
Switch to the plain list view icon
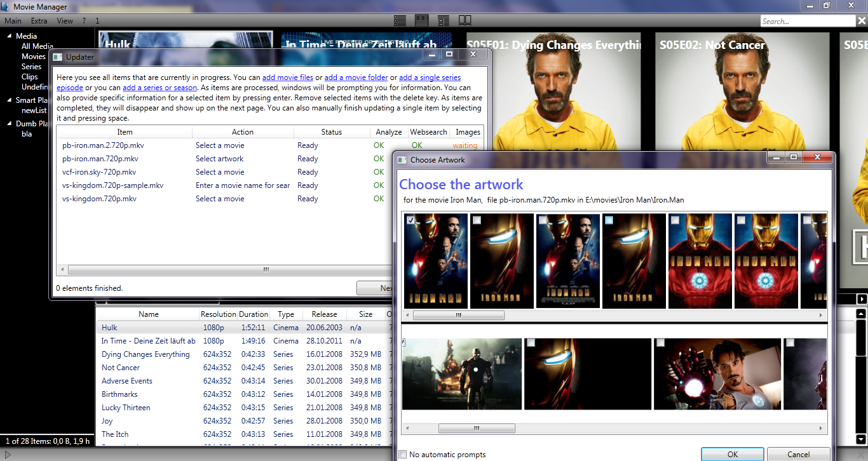coord(400,21)
